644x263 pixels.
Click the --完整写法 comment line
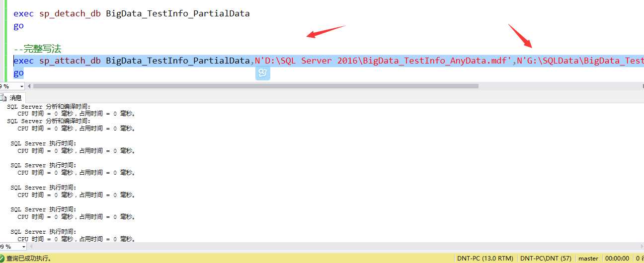point(37,49)
